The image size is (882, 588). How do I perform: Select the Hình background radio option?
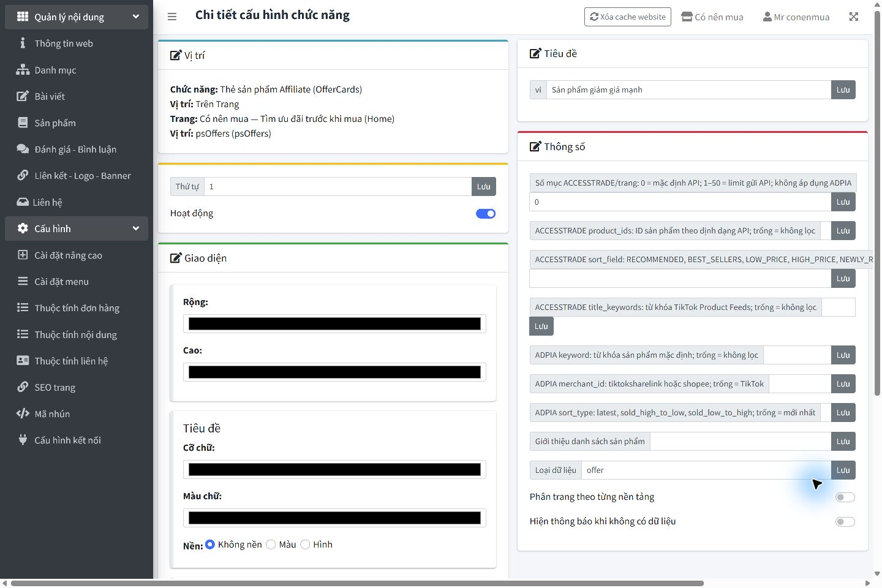(305, 545)
